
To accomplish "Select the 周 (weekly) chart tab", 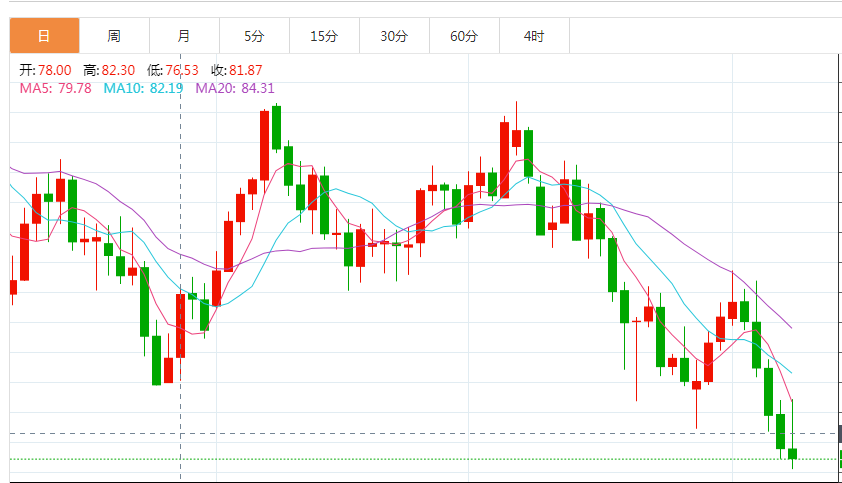I will click(114, 36).
